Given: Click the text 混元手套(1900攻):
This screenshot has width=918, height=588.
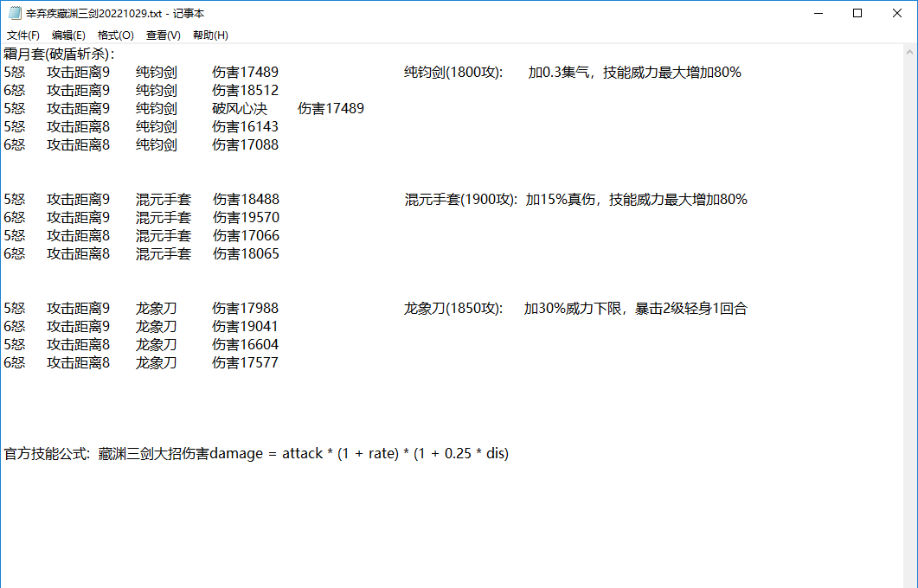Looking at the screenshot, I should 461,199.
